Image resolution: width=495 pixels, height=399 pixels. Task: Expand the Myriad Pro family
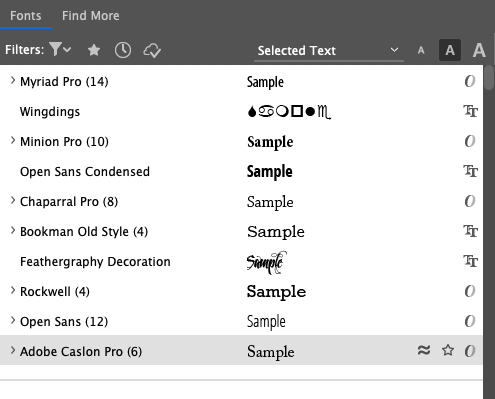pos(13,81)
